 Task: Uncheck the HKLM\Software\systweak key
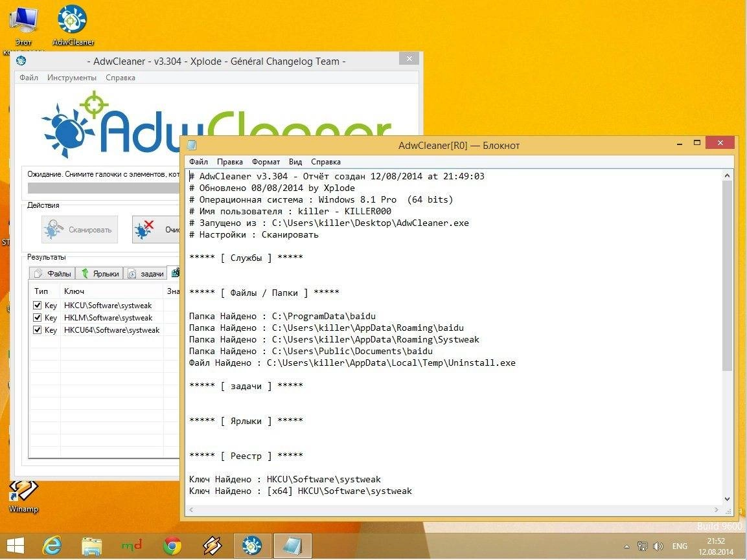37,318
